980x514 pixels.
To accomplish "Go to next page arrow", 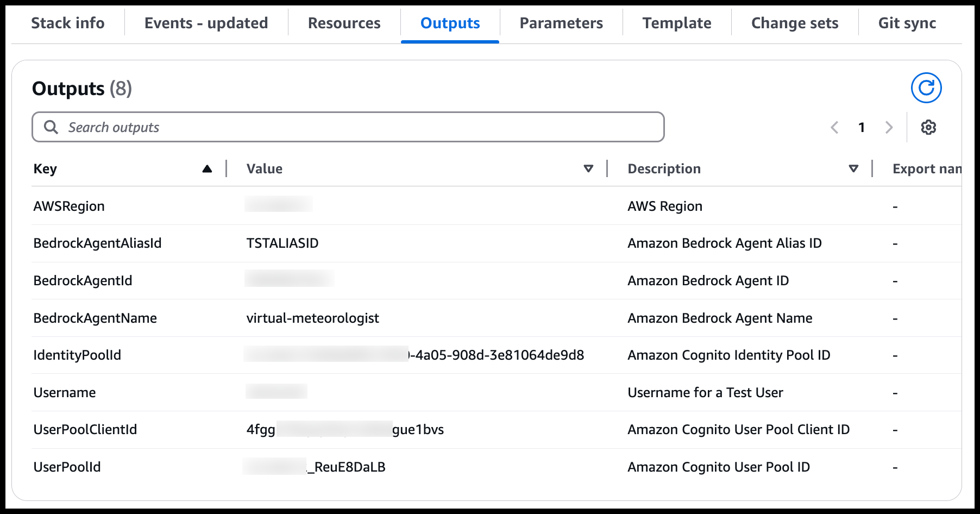I will click(x=889, y=127).
